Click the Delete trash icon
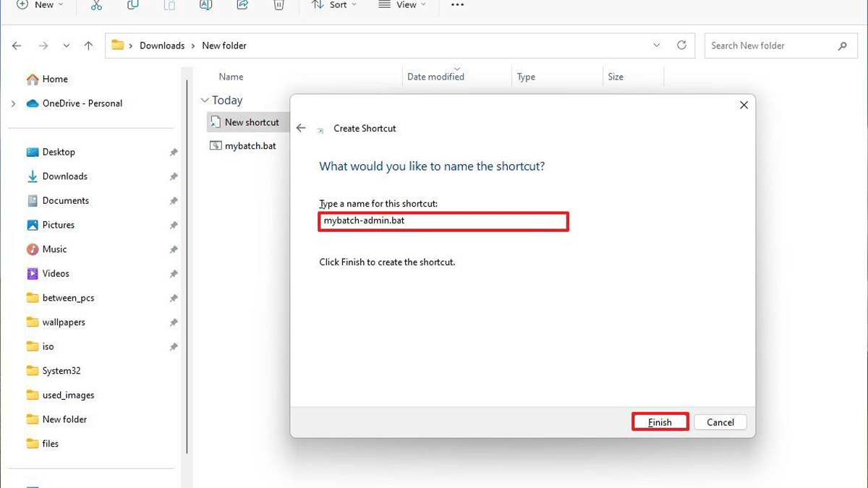Screen dimensions: 868x488 278,5
